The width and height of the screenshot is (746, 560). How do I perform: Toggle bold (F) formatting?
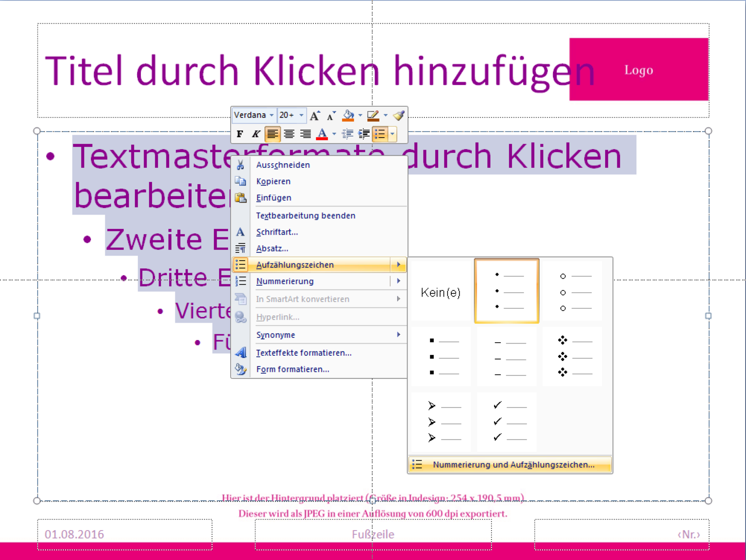(x=240, y=134)
